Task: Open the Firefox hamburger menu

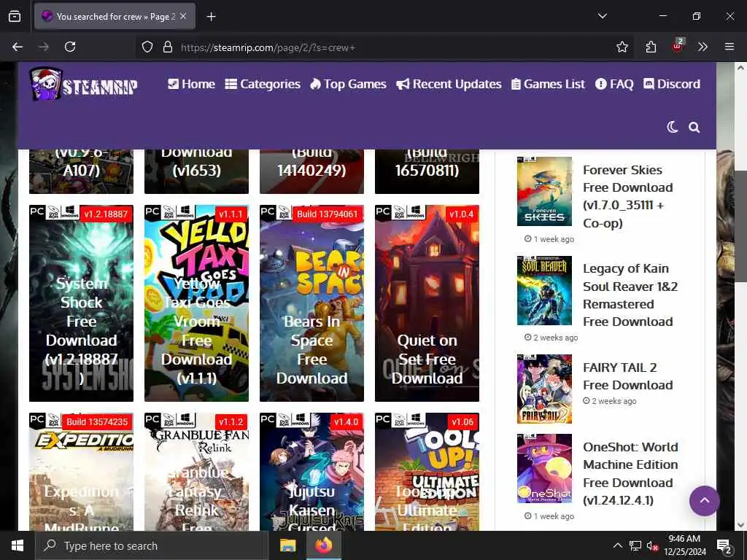Action: (729, 47)
